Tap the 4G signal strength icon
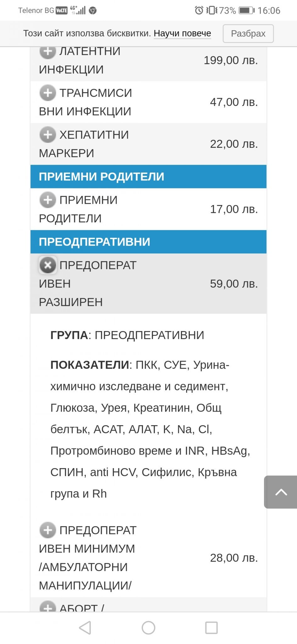The image size is (297, 644). point(78,10)
